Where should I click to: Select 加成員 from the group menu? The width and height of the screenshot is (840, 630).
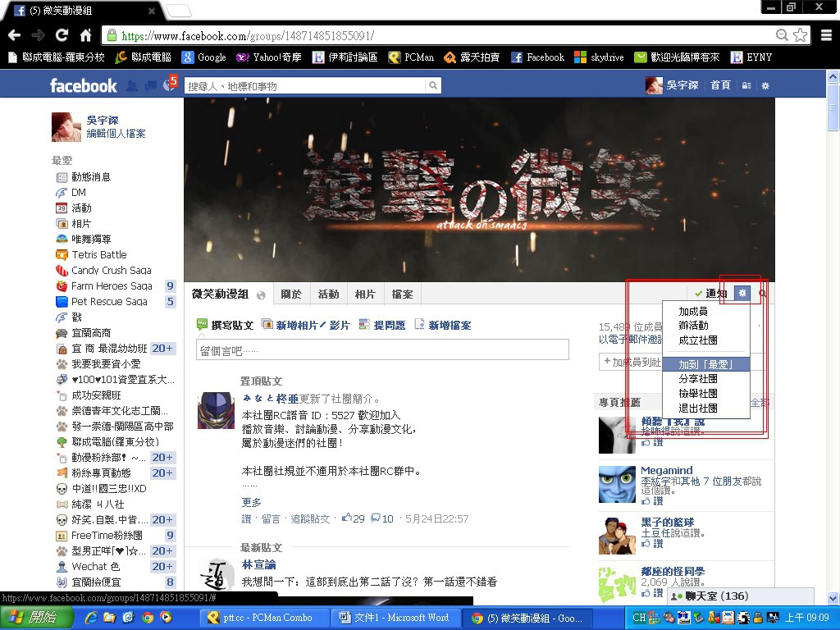[706, 311]
